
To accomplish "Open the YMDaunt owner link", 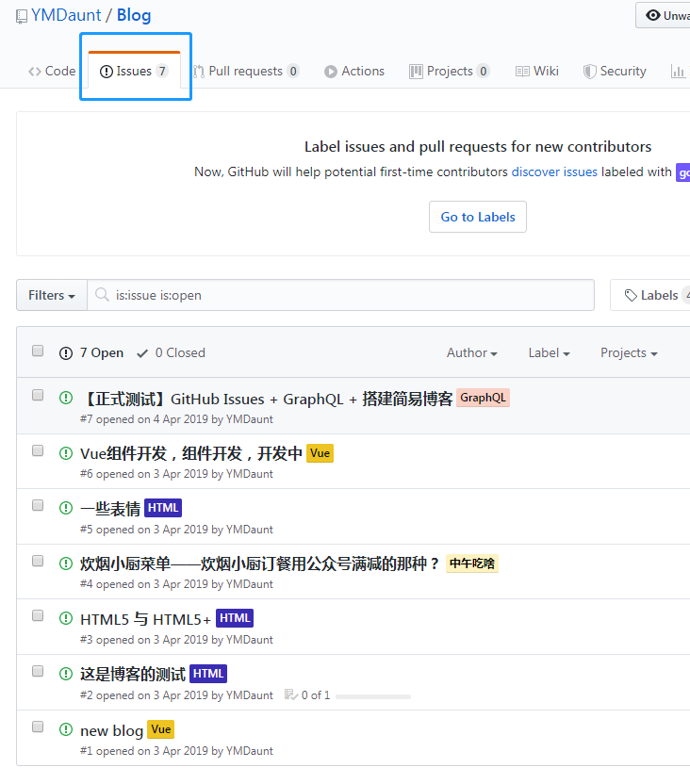I will pos(66,15).
